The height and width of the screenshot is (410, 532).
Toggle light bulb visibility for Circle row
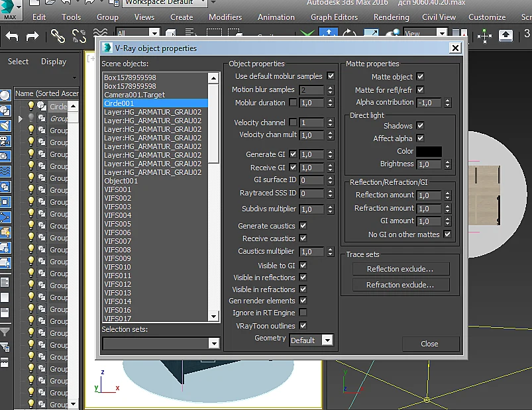[31, 106]
